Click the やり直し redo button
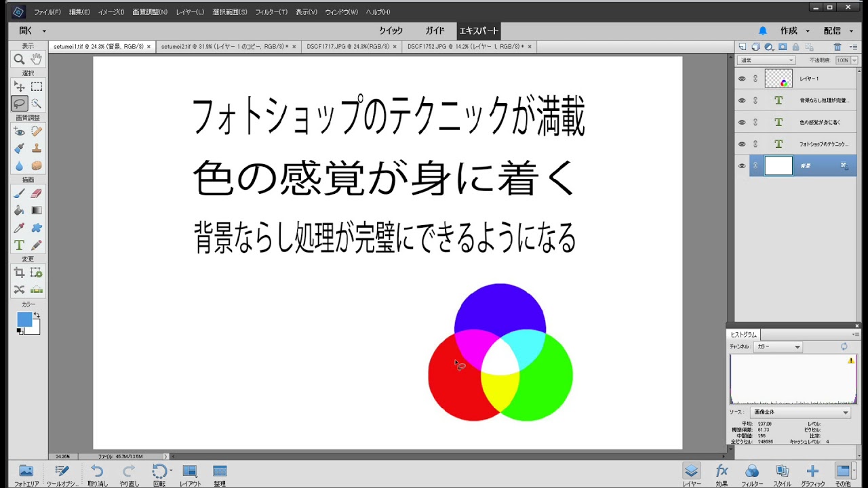This screenshot has height=488, width=868. pyautogui.click(x=129, y=475)
